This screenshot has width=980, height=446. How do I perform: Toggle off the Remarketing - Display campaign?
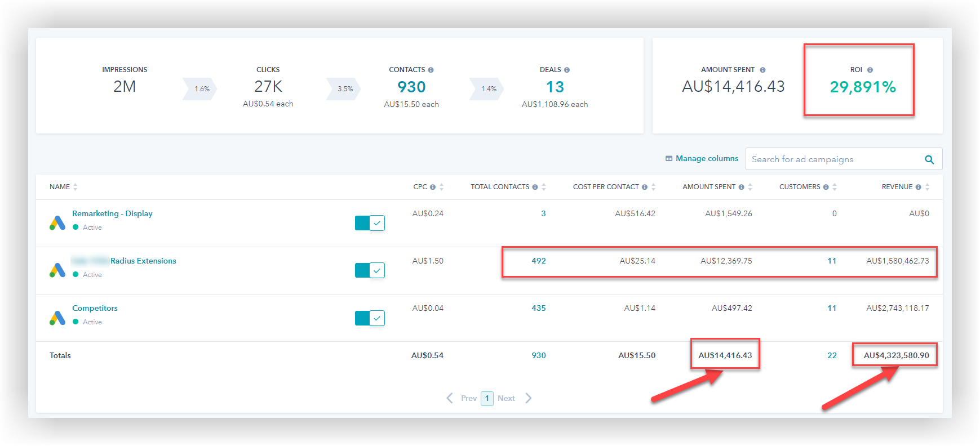click(370, 223)
